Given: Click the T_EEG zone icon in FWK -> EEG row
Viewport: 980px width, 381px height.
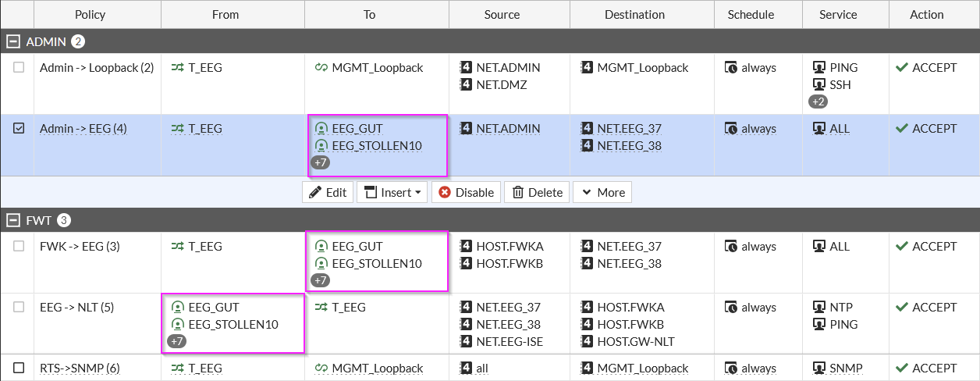Looking at the screenshot, I should 177,247.
